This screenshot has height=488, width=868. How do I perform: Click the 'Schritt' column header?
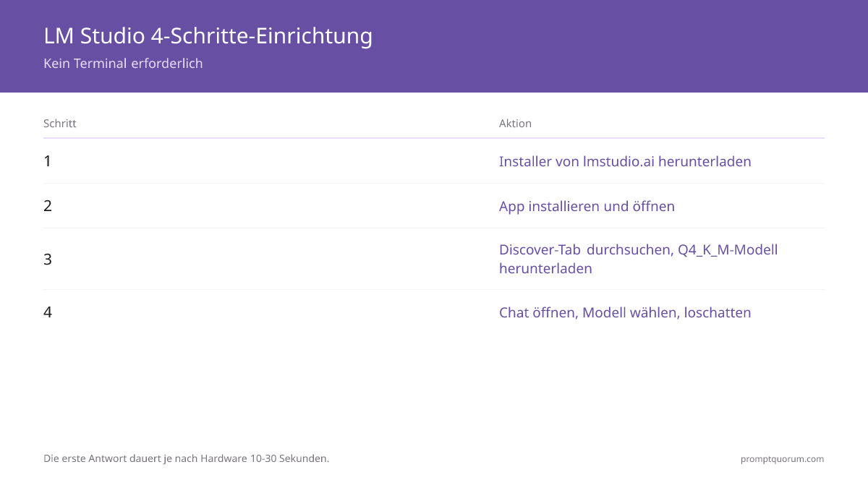(60, 124)
